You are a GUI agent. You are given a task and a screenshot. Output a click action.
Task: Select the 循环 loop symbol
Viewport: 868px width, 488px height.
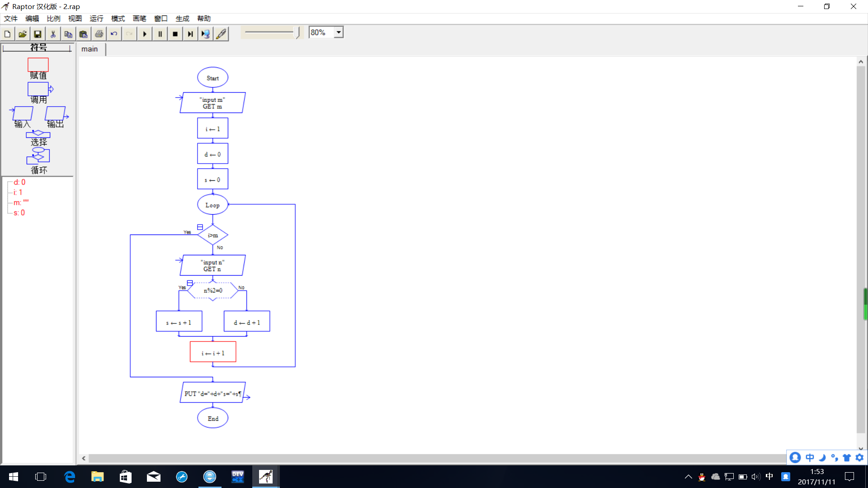[x=38, y=156]
